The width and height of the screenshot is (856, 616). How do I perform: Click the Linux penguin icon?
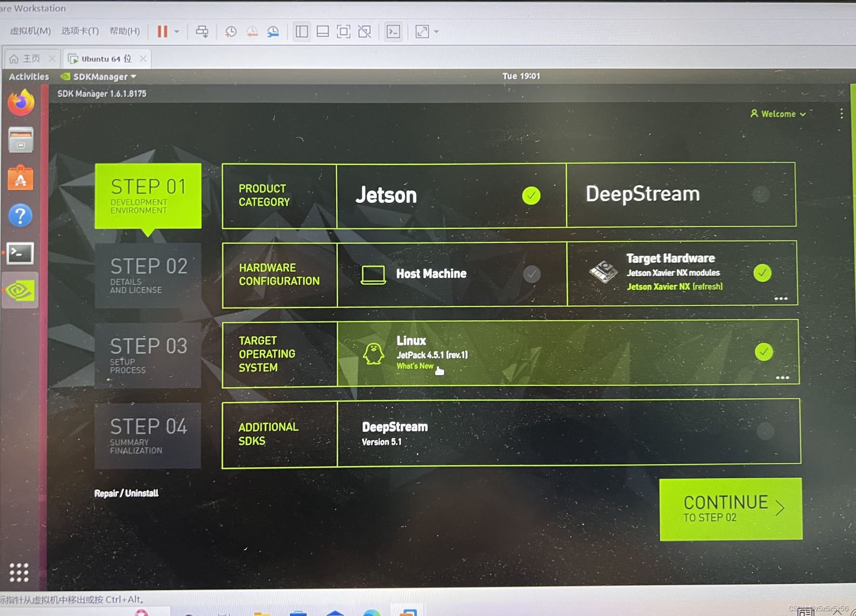[x=374, y=353]
